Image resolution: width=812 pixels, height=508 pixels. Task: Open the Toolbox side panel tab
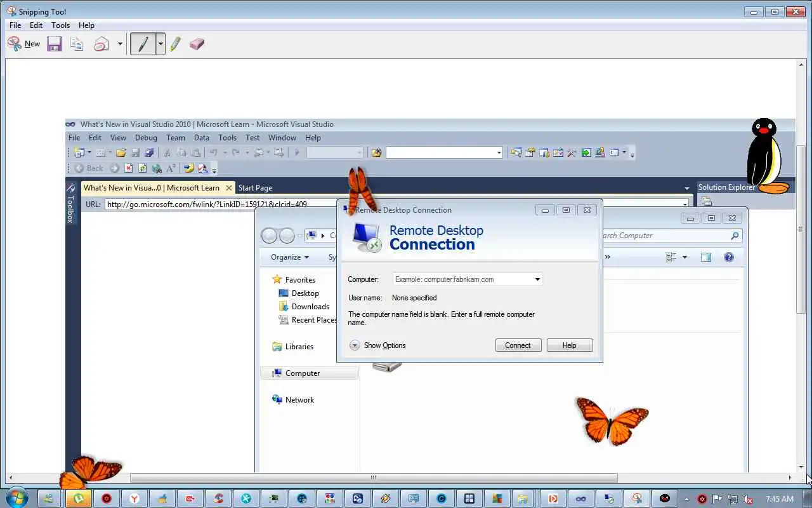(70, 204)
